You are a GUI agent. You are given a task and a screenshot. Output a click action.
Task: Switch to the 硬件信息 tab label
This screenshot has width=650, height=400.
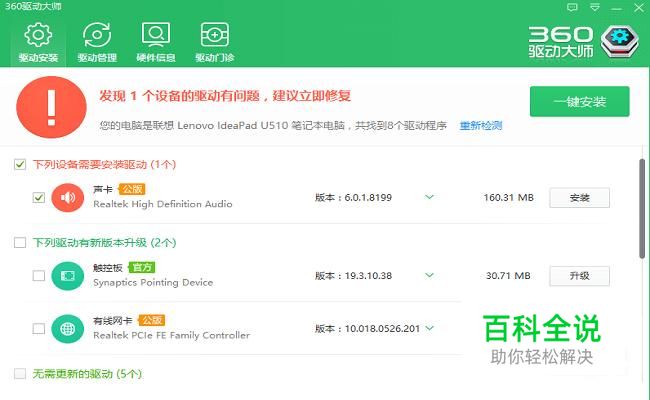click(156, 58)
